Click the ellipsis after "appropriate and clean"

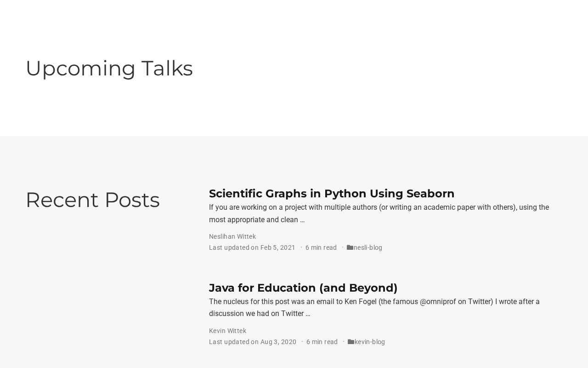tap(302, 220)
